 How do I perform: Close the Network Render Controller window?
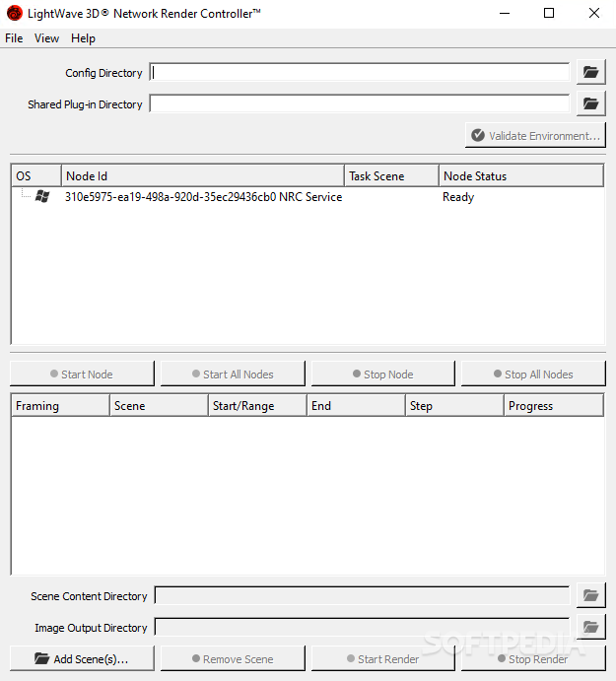click(594, 13)
